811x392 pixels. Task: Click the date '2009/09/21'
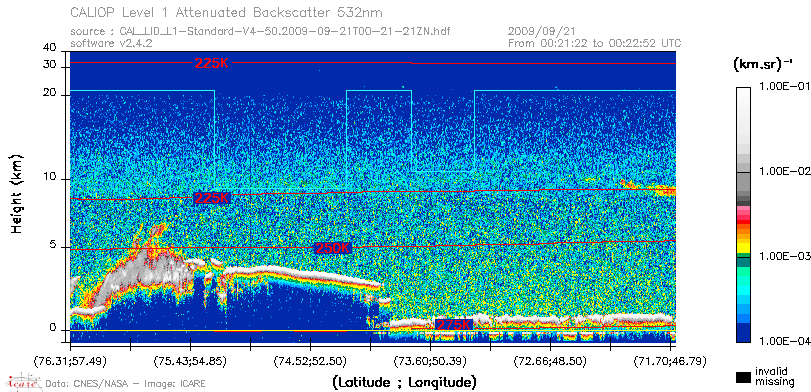542,32
